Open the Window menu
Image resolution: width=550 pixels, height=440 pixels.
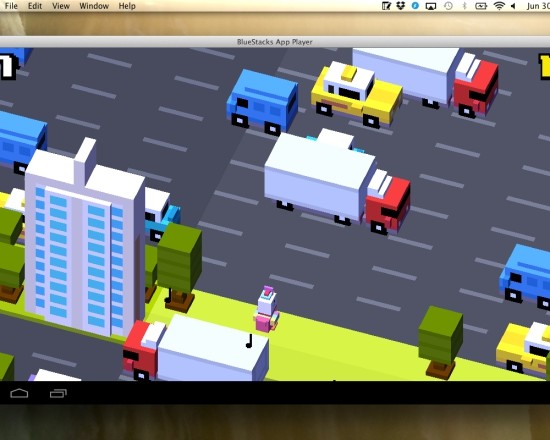[94, 6]
